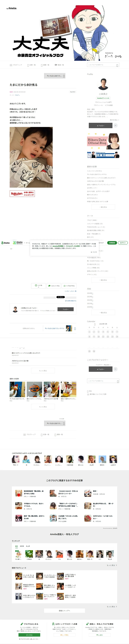Expand 2023年 monthly archive
The width and height of the screenshot is (129, 644).
[90, 297]
